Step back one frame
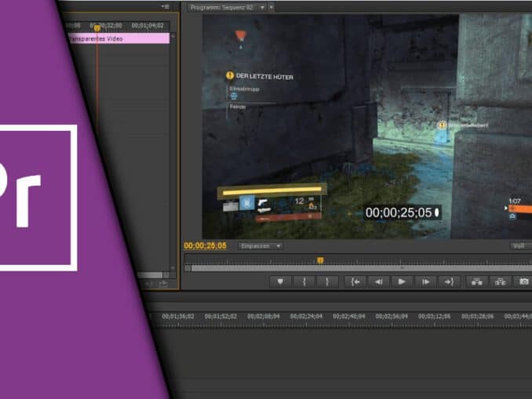This screenshot has width=532, height=399. 378,281
